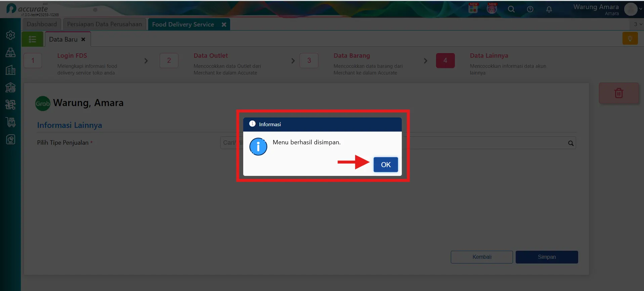Image resolution: width=644 pixels, height=291 pixels.
Task: Open the green list view icon
Action: pos(33,39)
